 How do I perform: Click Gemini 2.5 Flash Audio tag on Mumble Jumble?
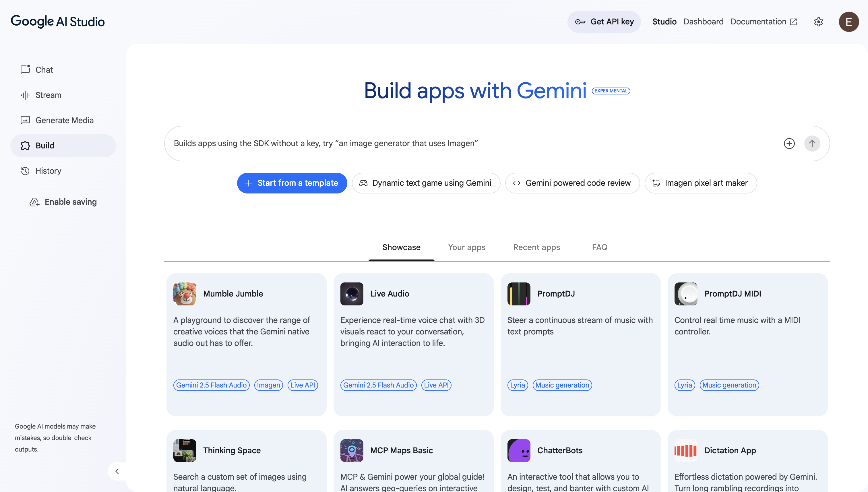[212, 385]
